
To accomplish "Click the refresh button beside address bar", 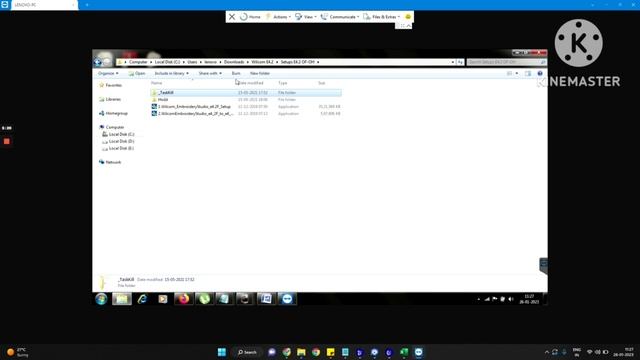I will coord(460,62).
